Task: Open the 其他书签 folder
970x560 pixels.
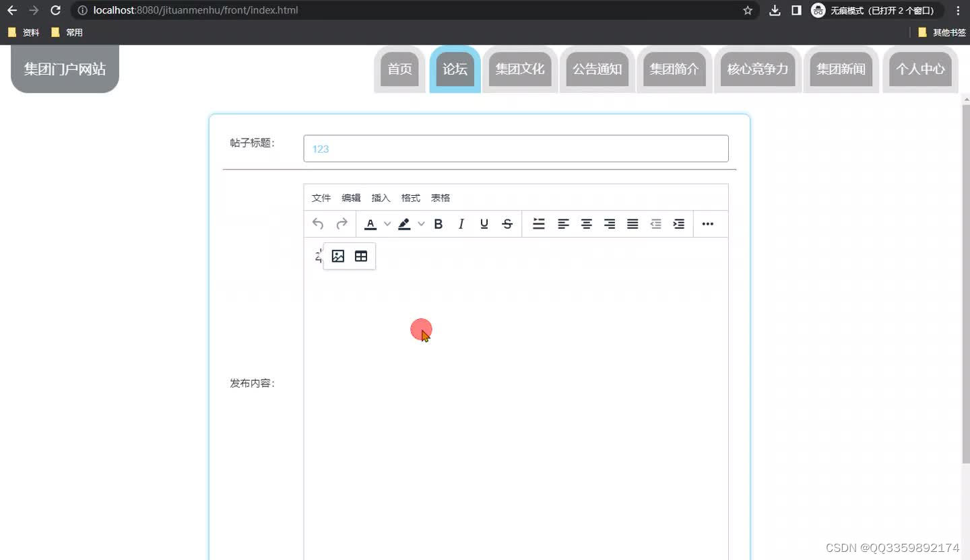Action: click(942, 32)
